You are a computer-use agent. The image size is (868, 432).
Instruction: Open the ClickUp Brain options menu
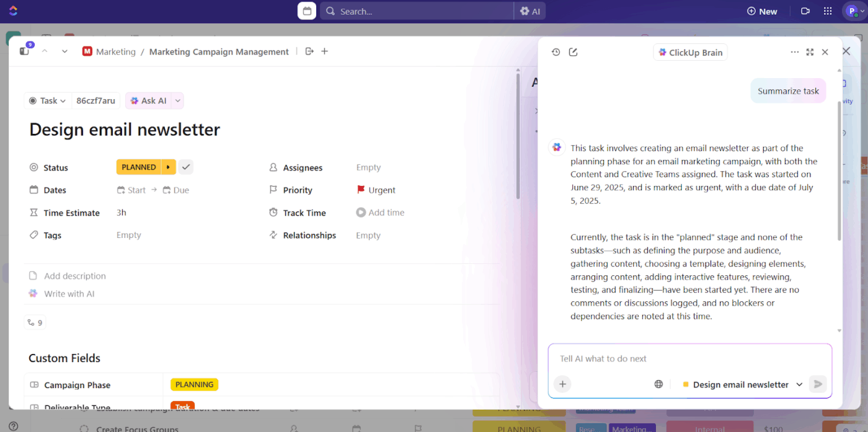(x=794, y=52)
